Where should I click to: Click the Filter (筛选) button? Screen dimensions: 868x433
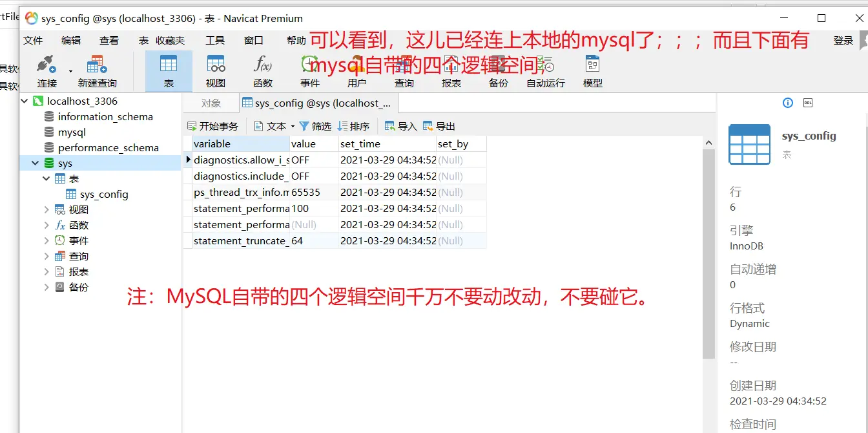coord(315,126)
